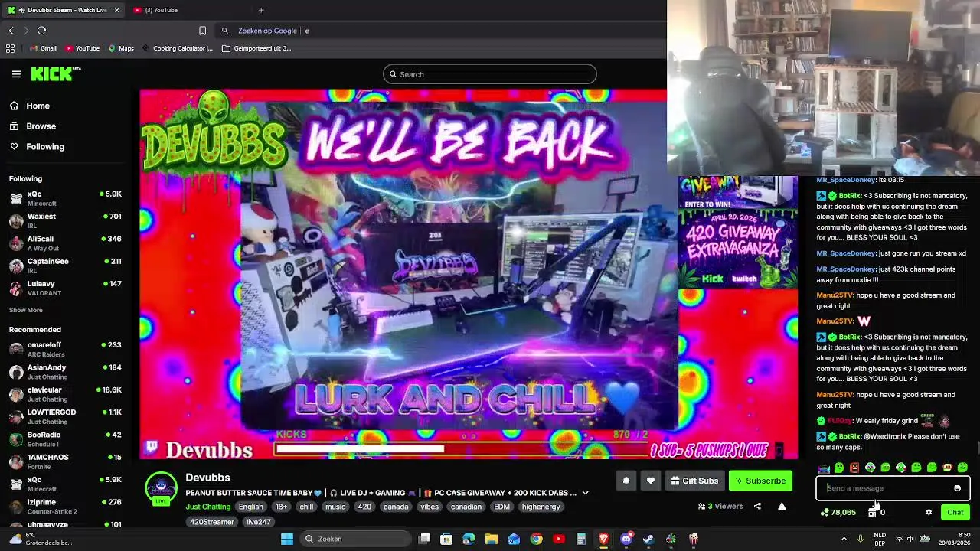Viewport: 980px width, 551px height.
Task: Open Waxiest channel in sidebar
Action: coord(65,220)
